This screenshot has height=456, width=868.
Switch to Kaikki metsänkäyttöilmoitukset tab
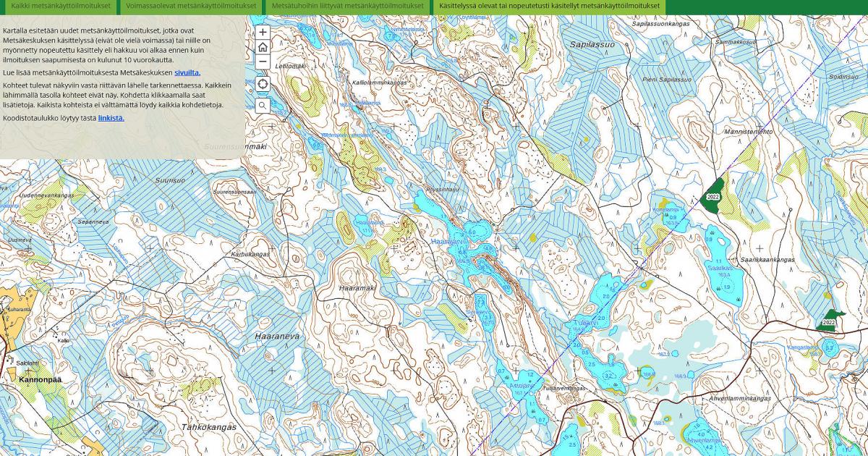pos(61,6)
